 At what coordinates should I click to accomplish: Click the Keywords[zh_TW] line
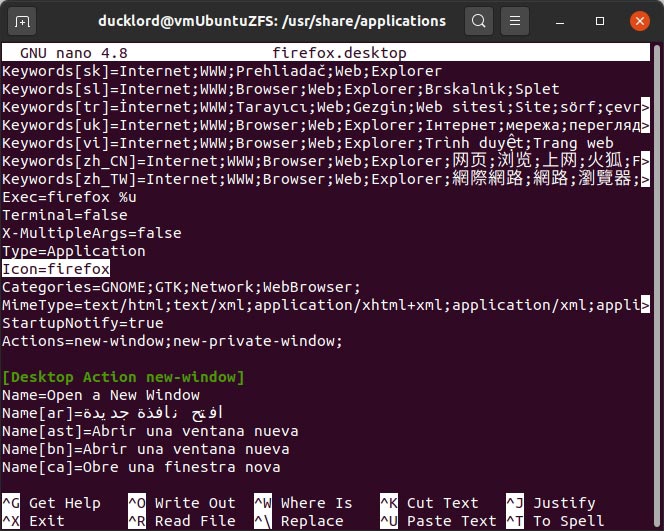pyautogui.click(x=326, y=179)
